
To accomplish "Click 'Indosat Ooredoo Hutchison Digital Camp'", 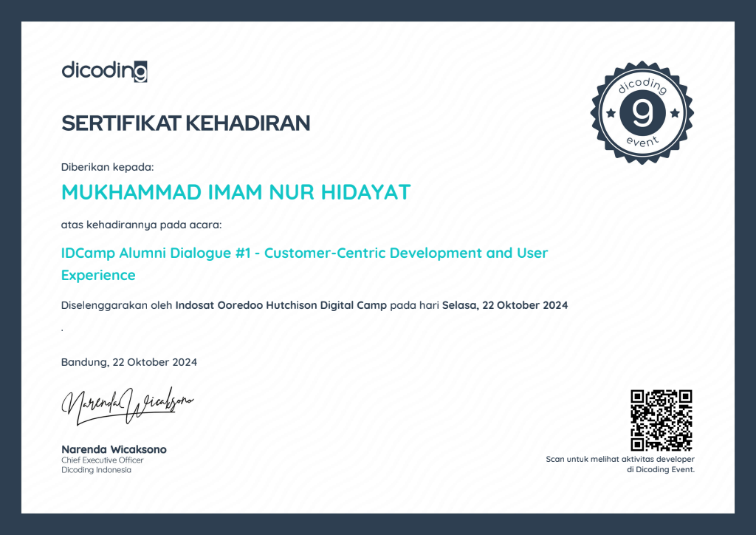I will click(281, 305).
